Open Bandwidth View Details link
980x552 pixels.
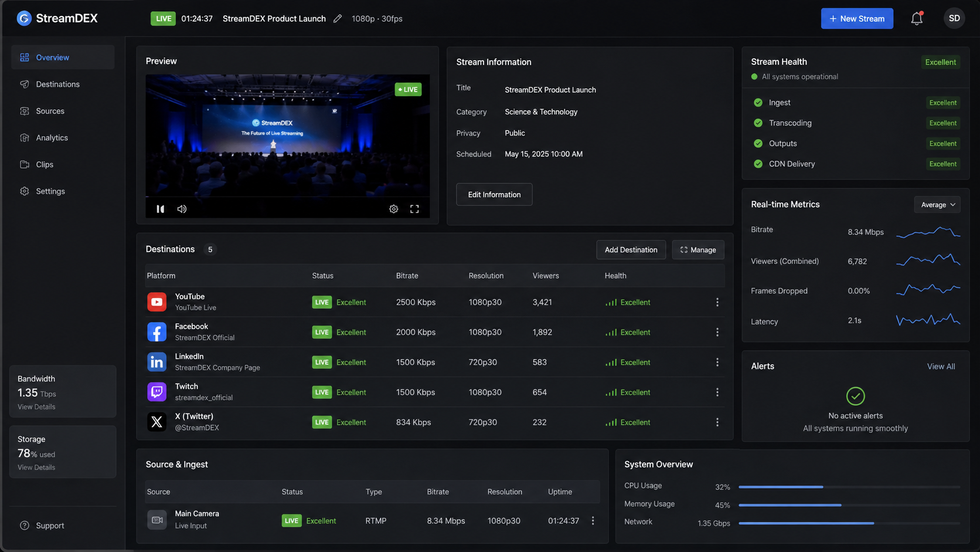point(36,407)
